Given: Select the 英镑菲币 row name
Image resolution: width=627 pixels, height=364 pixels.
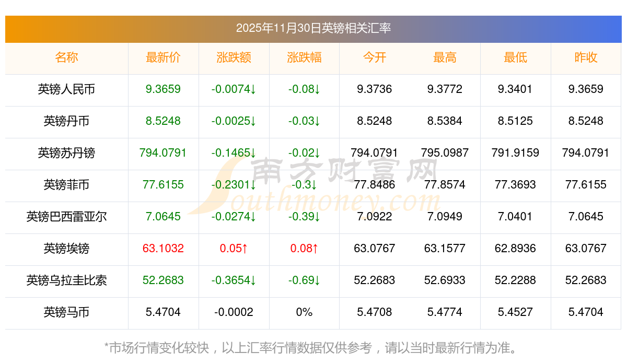Looking at the screenshot, I should point(66,185).
